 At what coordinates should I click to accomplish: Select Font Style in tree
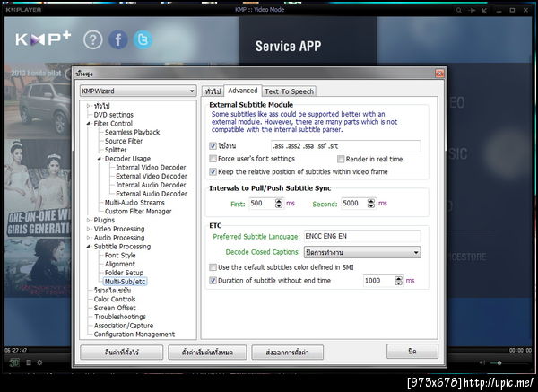[x=120, y=256]
